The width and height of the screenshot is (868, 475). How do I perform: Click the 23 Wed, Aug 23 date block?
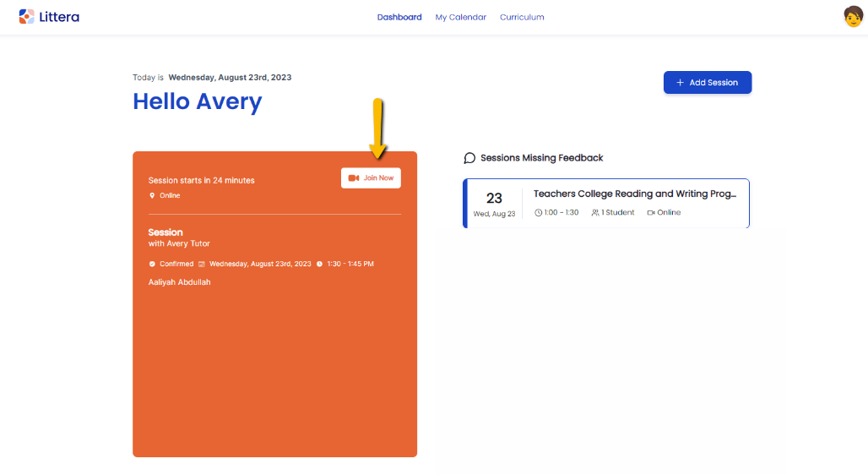click(494, 204)
